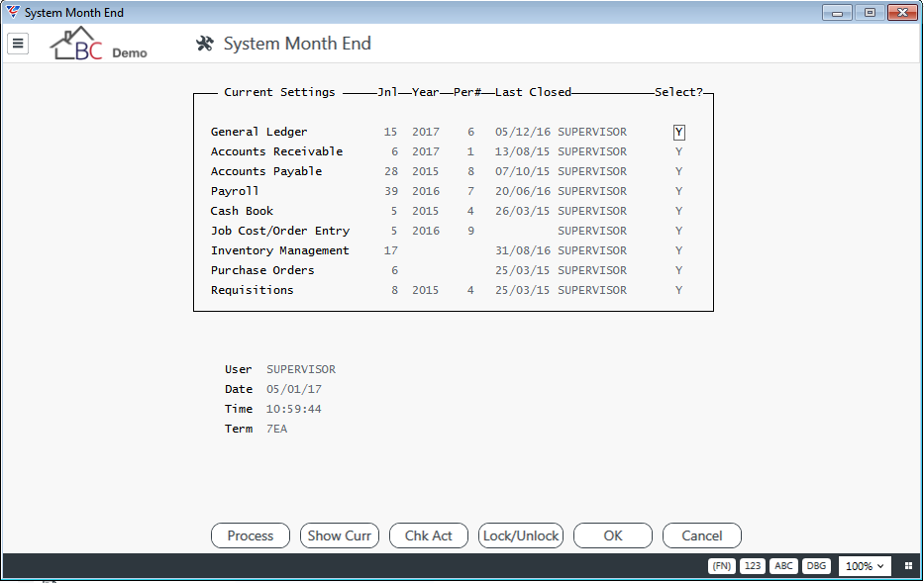
Task: Toggle the 123 numeric indicator
Action: [752, 566]
